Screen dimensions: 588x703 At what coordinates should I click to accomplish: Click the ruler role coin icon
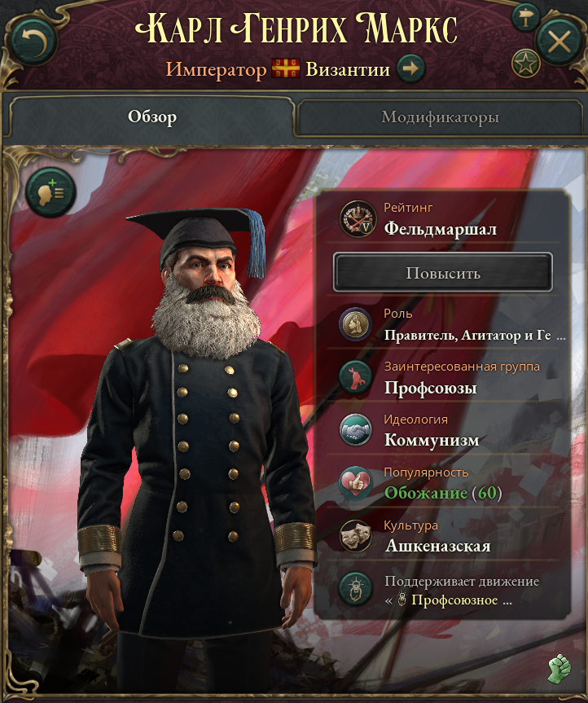[x=355, y=324]
